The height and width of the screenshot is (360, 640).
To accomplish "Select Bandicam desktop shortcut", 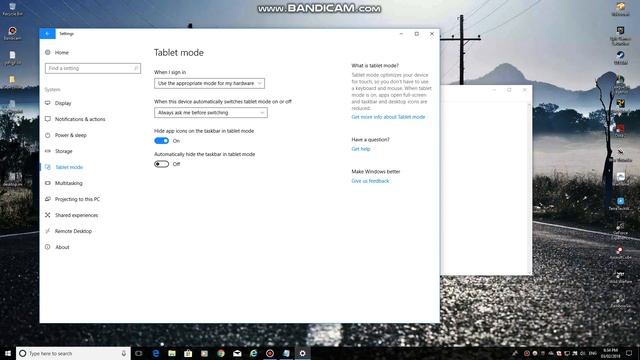I will coord(12,33).
